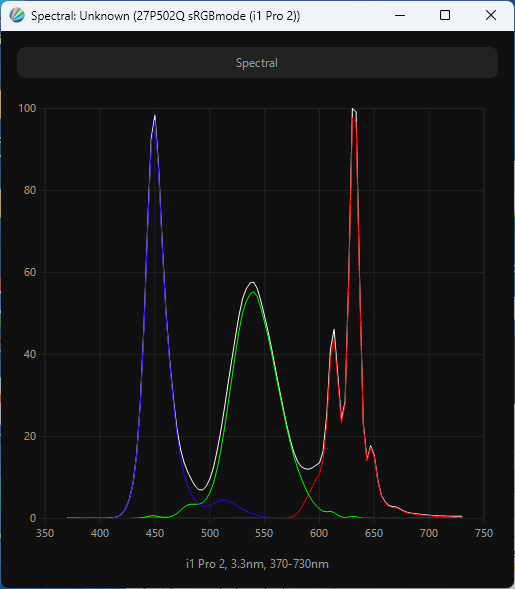This screenshot has width=515, height=589.
Task: Click the Spectral button at top
Action: click(x=257, y=63)
